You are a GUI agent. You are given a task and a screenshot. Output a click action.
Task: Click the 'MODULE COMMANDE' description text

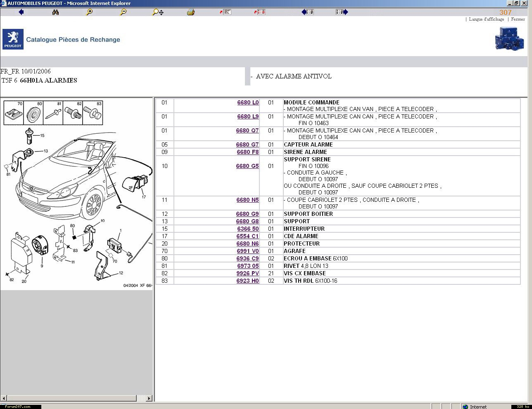(x=311, y=102)
